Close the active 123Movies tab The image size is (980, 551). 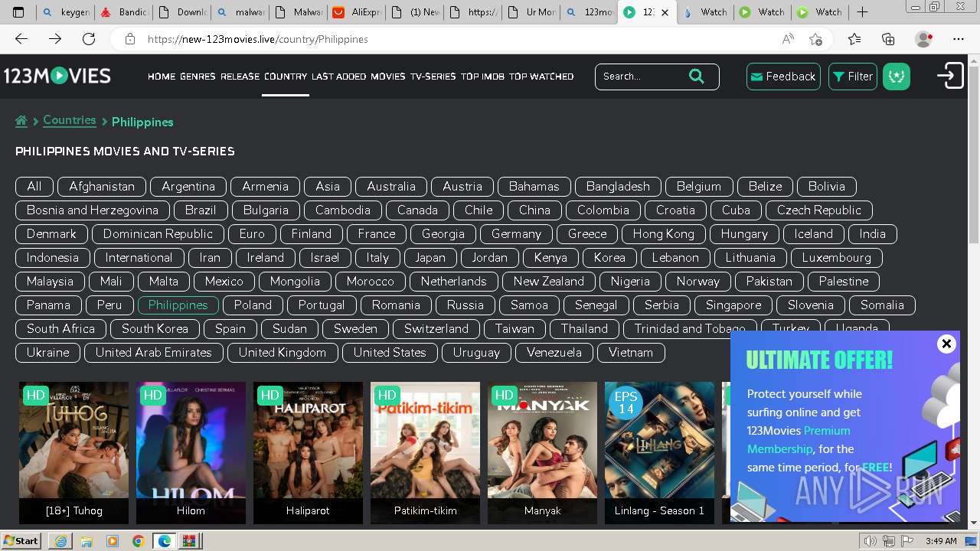pyautogui.click(x=665, y=12)
